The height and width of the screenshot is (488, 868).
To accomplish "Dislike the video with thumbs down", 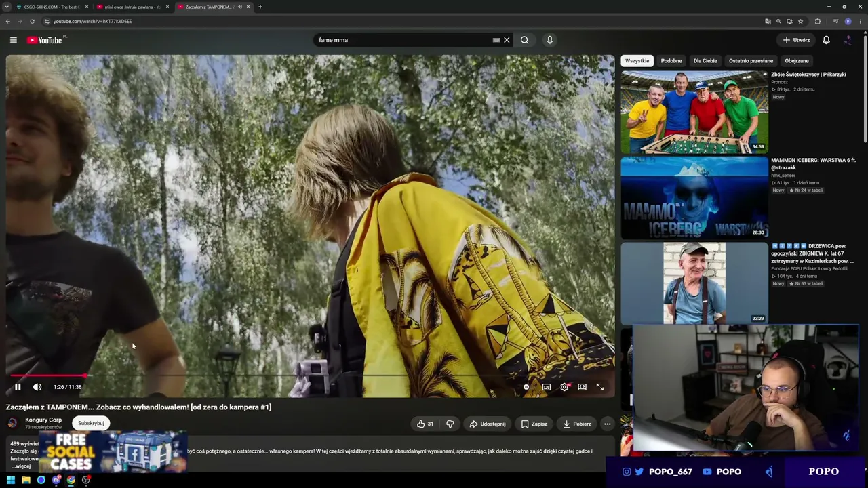I will click(450, 424).
